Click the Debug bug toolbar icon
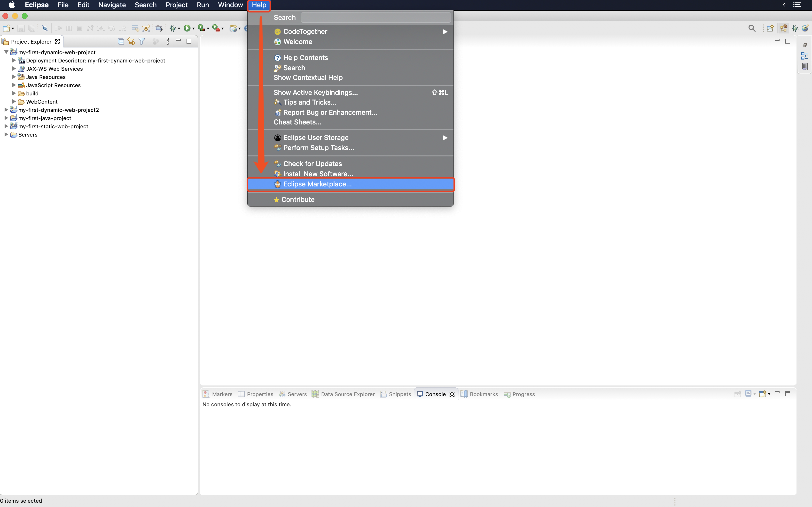The width and height of the screenshot is (812, 507). coord(173,29)
